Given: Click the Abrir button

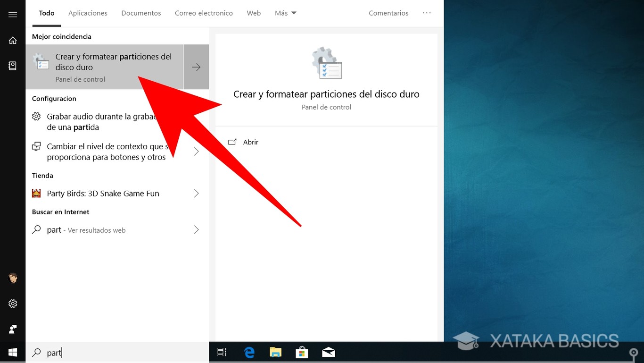Looking at the screenshot, I should coord(250,142).
